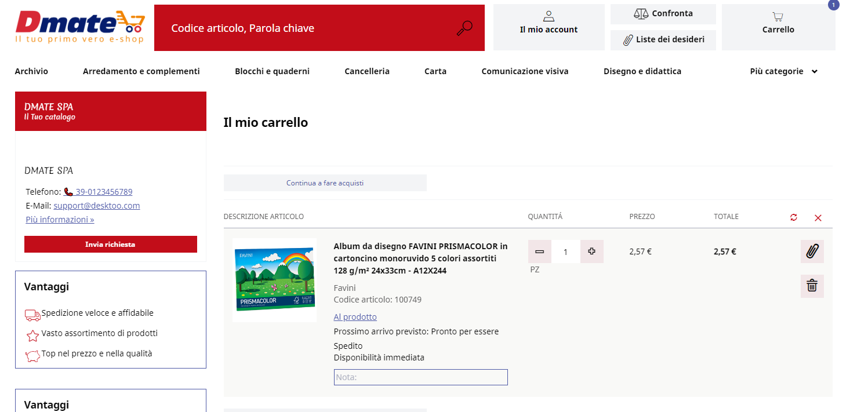Click the Disponibilità immediata text
Screen dimensions: 868x412
point(379,358)
